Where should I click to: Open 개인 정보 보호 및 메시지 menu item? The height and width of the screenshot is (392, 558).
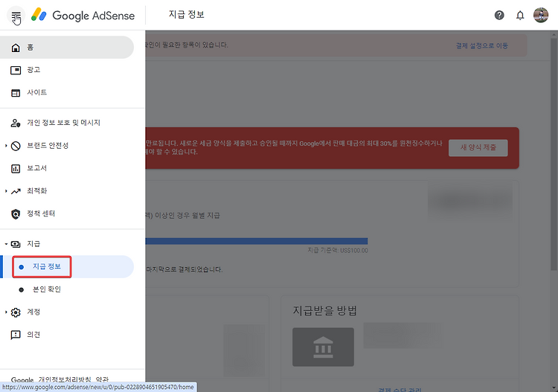(67, 123)
